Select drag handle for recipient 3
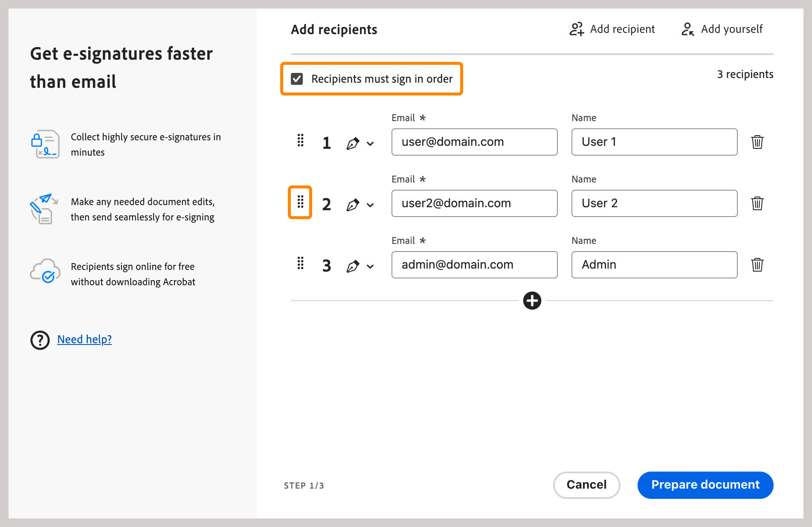812x527 pixels. pyautogui.click(x=300, y=263)
